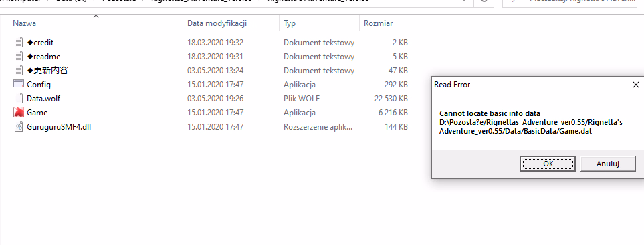This screenshot has height=245, width=644.
Task: Click OK in the Read Error dialog
Action: [x=548, y=164]
